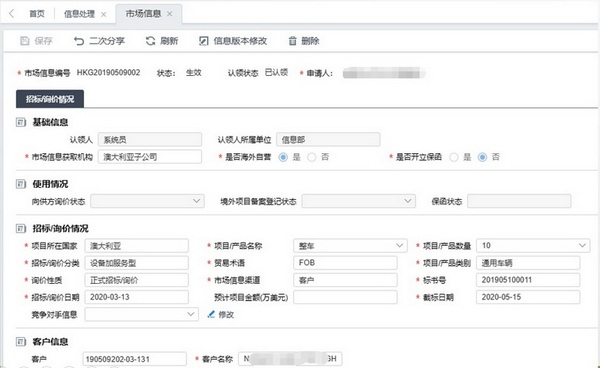This screenshot has height=368, width=600.
Task: Click the 客户名称 field
Action: point(290,359)
